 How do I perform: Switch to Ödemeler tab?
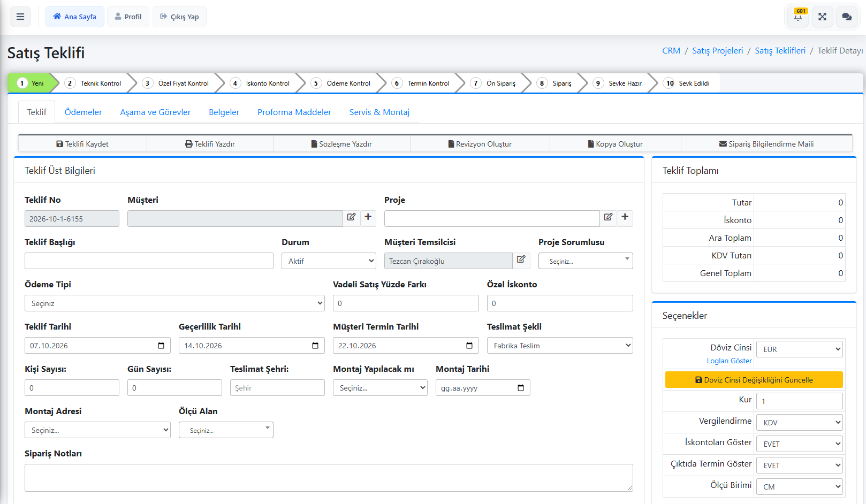coord(83,112)
